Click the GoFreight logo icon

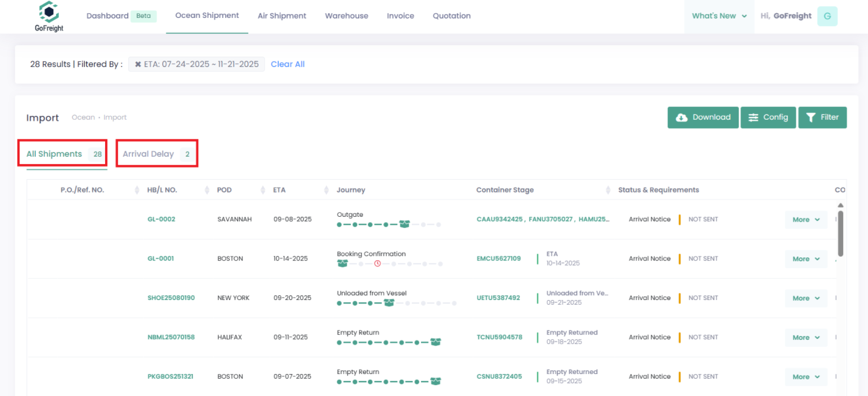click(49, 12)
